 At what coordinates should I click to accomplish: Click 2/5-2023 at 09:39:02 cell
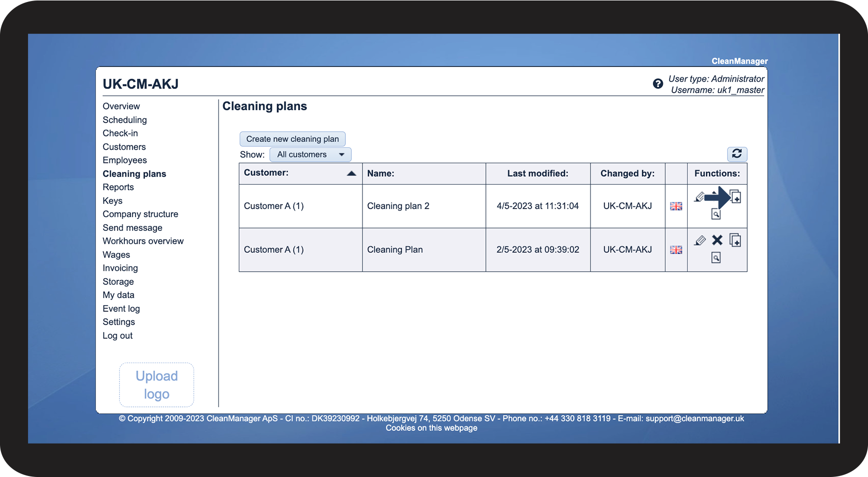coord(538,250)
